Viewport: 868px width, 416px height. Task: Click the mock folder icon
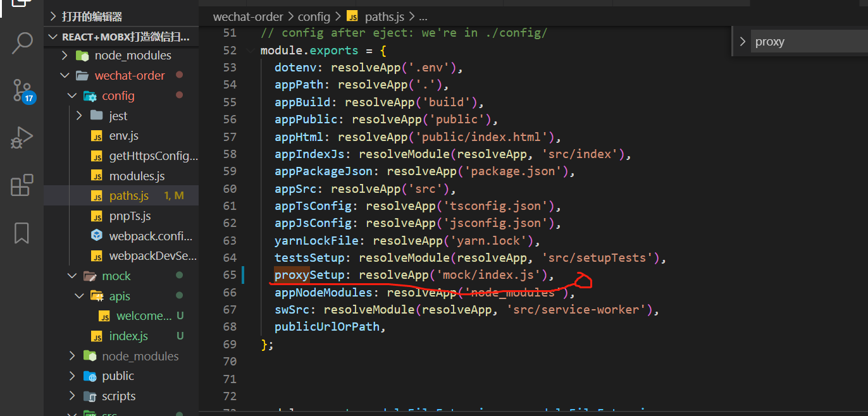coord(89,276)
